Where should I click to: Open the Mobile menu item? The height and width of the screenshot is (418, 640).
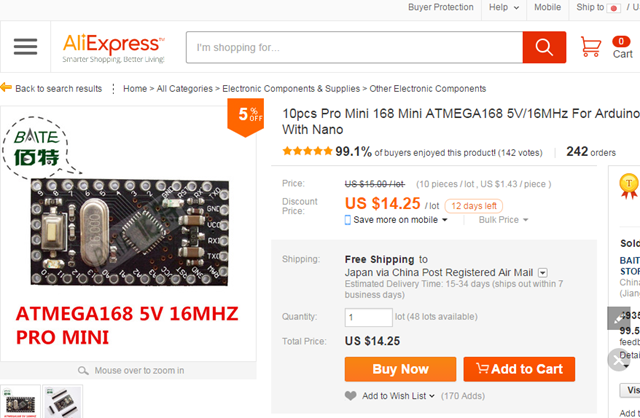click(547, 7)
